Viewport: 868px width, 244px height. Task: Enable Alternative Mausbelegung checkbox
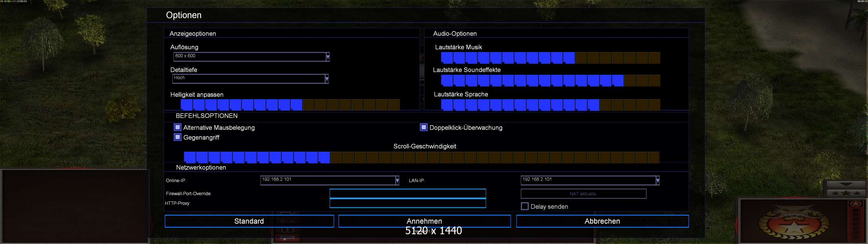[177, 127]
